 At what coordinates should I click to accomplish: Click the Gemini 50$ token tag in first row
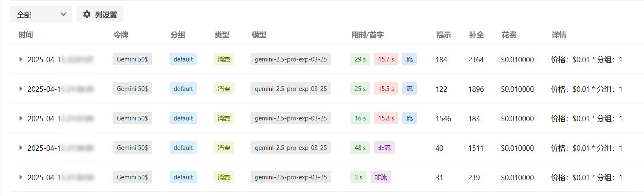[x=132, y=59]
